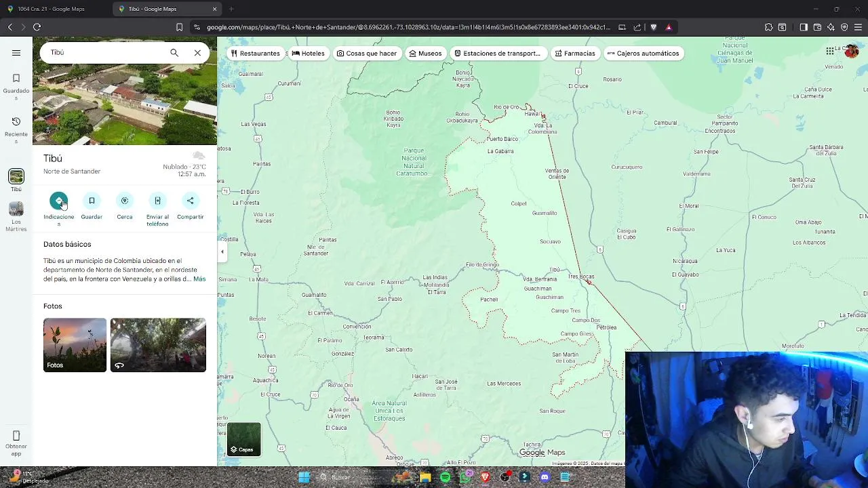The width and height of the screenshot is (868, 488).
Task: Click the Enviar al teléfono button
Action: [157, 201]
